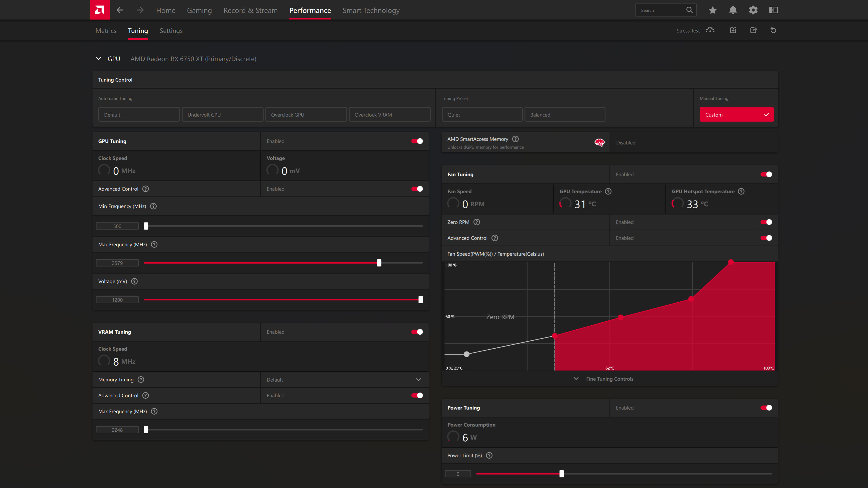Select Quiet tuning preset
The height and width of the screenshot is (488, 868).
[482, 115]
